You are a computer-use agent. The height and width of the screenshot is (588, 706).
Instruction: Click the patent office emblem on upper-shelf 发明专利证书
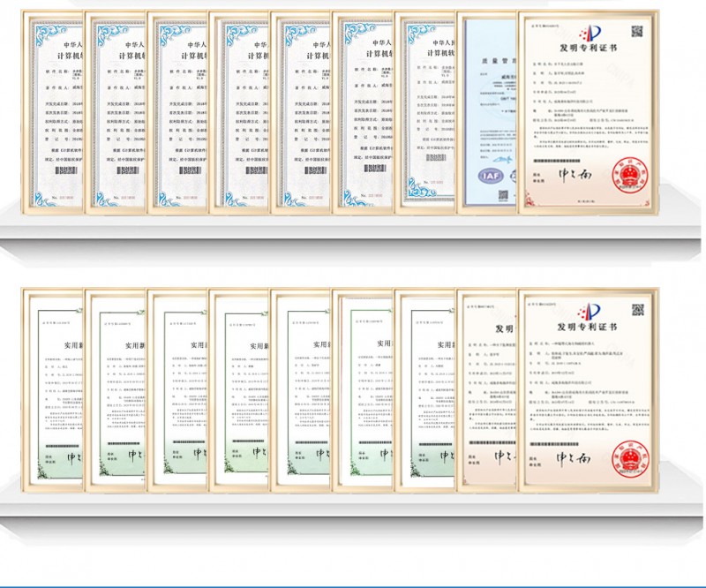pos(590,34)
